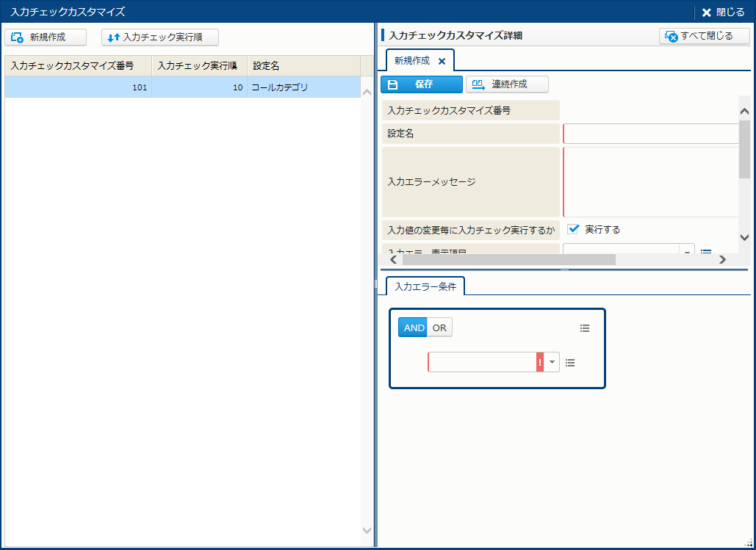Click 入力チェック実行順 sort order button
Viewport: 756px width, 550px height.
click(x=160, y=37)
